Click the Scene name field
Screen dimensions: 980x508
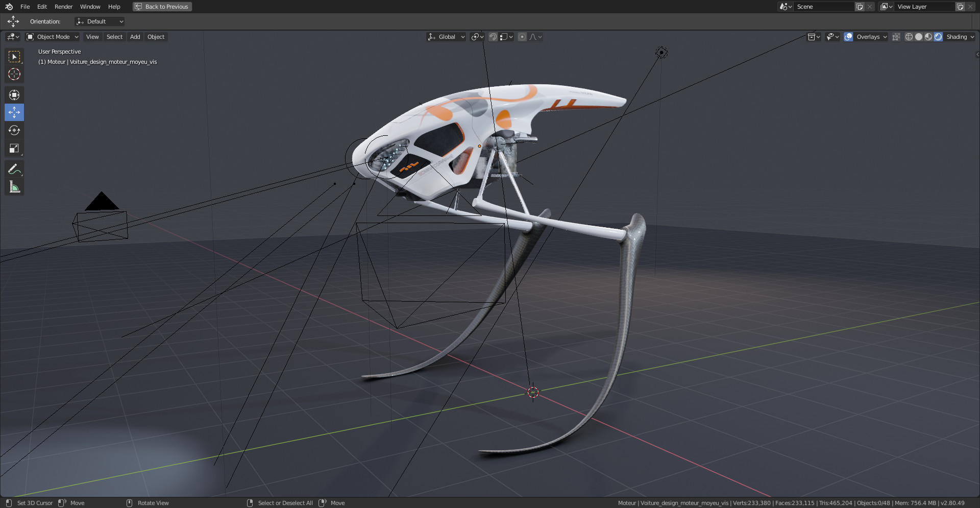click(824, 7)
